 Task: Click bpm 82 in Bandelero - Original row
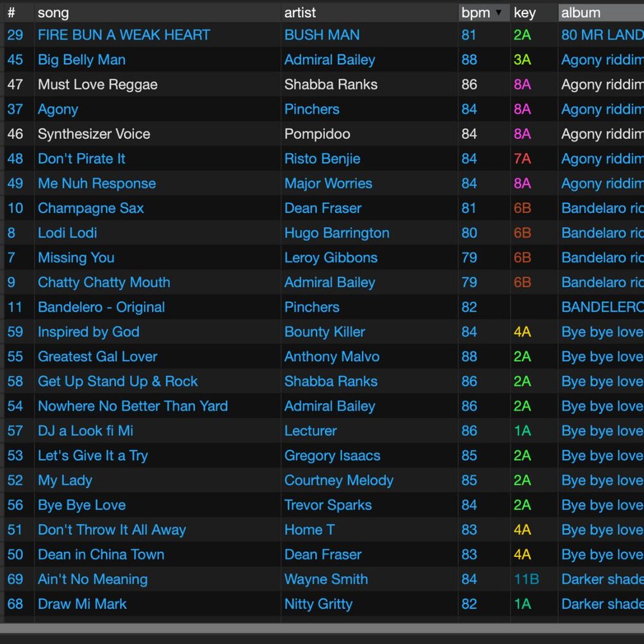(x=469, y=307)
